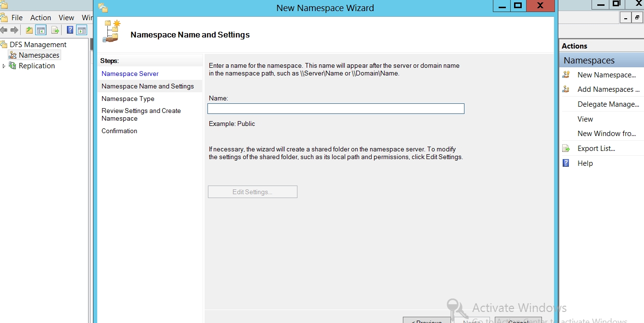Click Add Namespaces in Actions pane
Screen dimensions: 644x323
point(608,89)
